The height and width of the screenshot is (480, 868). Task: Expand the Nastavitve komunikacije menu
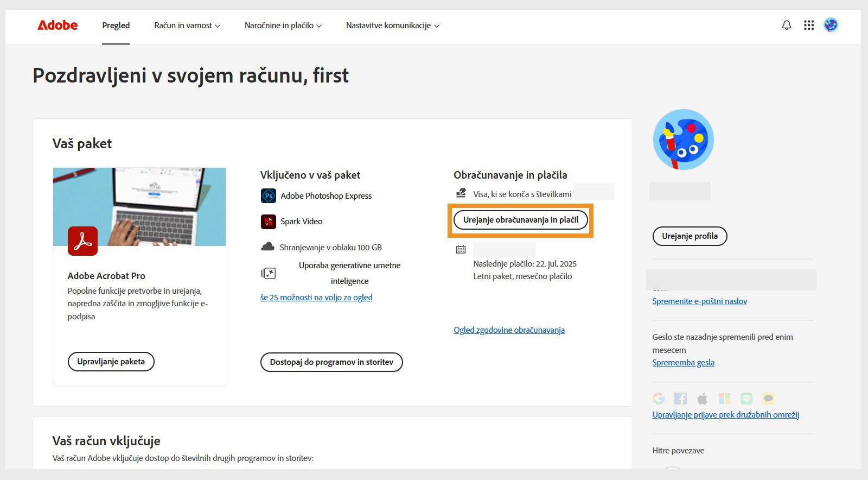coord(393,26)
